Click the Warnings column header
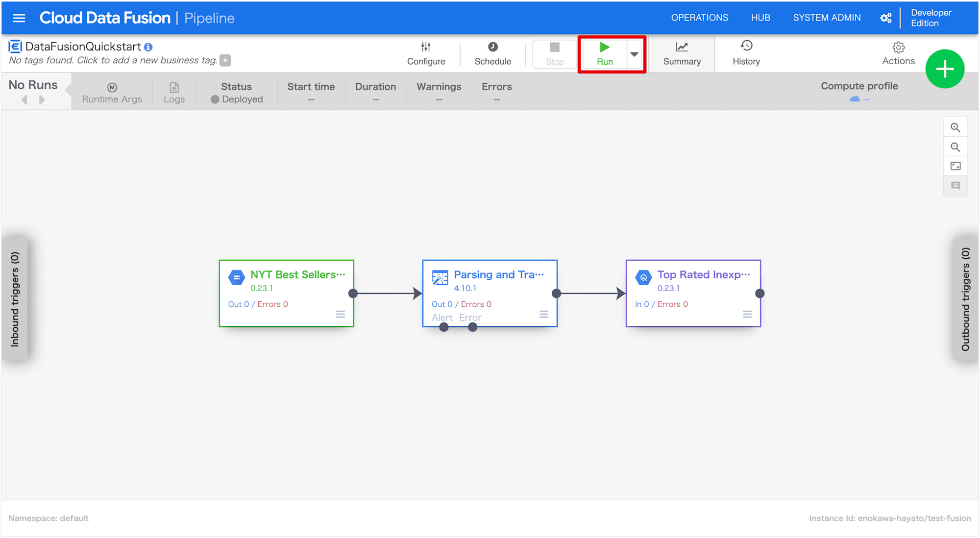 [439, 86]
